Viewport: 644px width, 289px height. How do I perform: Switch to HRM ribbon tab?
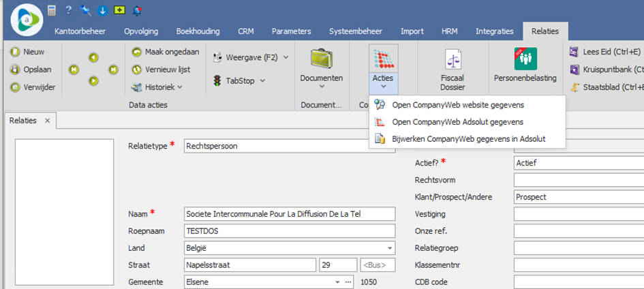click(x=449, y=31)
